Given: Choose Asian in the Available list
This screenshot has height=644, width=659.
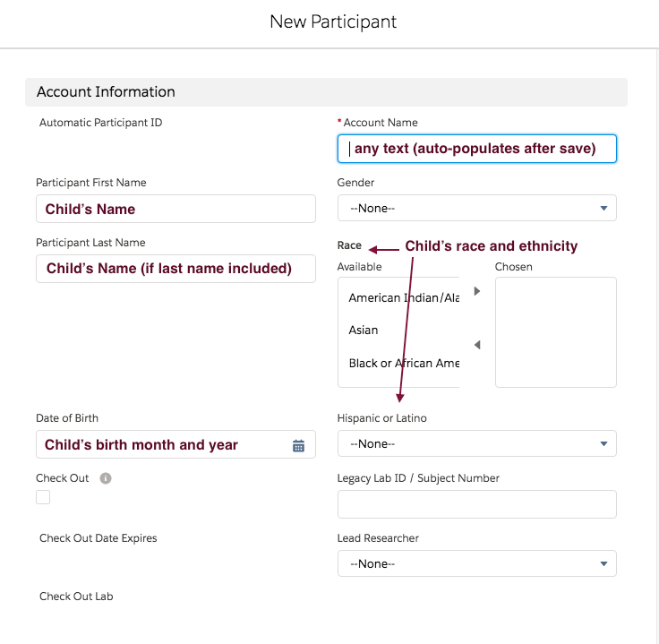Looking at the screenshot, I should point(364,330).
